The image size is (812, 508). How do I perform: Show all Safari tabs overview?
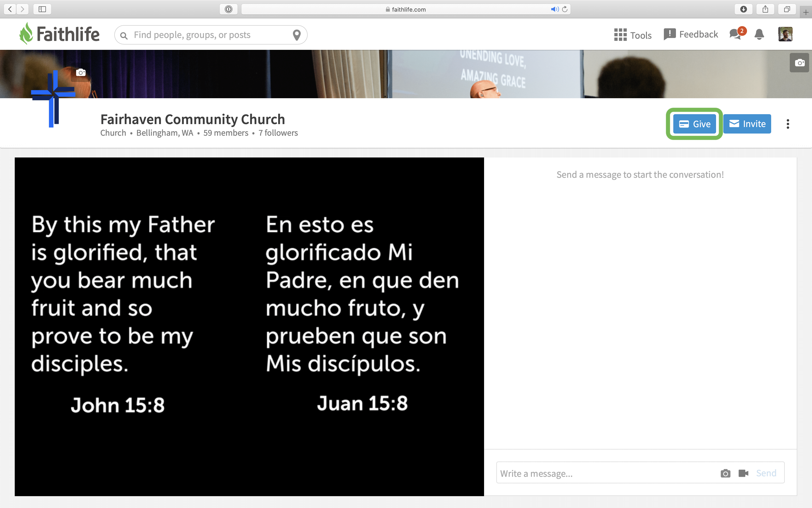tap(787, 9)
